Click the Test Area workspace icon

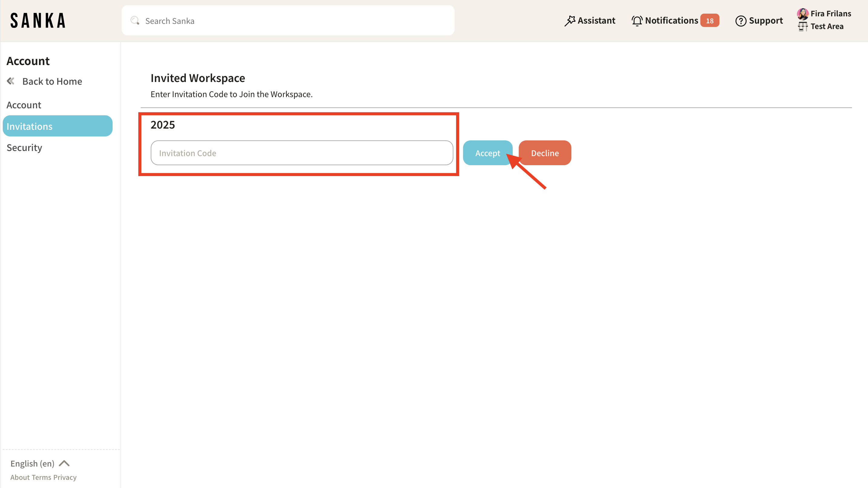(803, 27)
